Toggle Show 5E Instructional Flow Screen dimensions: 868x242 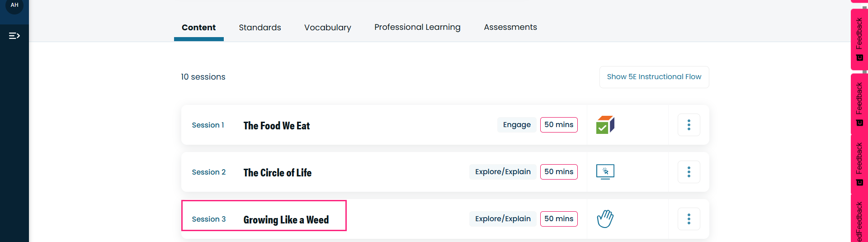(654, 77)
